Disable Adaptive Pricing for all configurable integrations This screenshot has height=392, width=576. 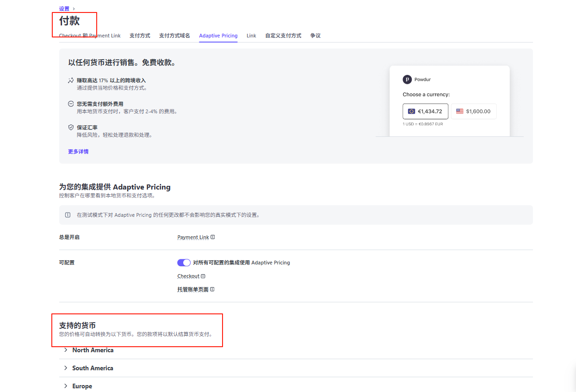[184, 262]
